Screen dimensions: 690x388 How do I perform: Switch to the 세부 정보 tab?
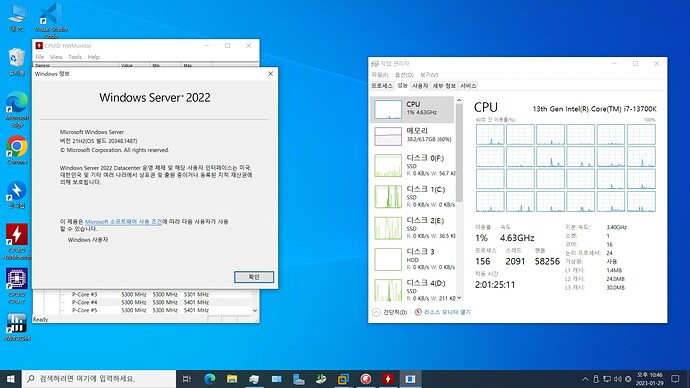click(x=444, y=86)
